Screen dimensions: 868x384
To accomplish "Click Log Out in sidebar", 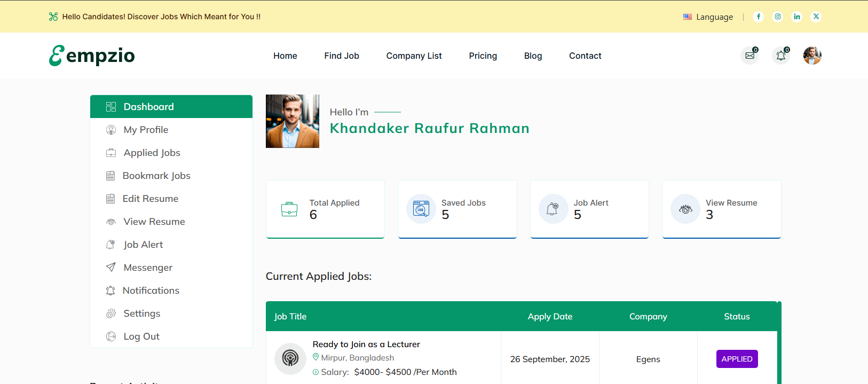I will 141,336.
